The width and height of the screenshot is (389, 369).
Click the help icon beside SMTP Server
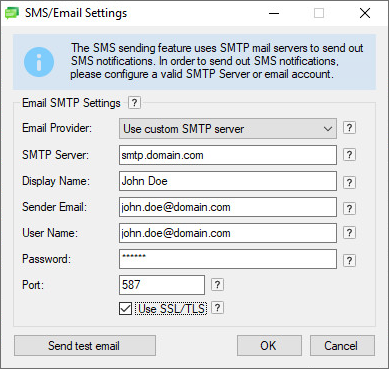point(349,155)
